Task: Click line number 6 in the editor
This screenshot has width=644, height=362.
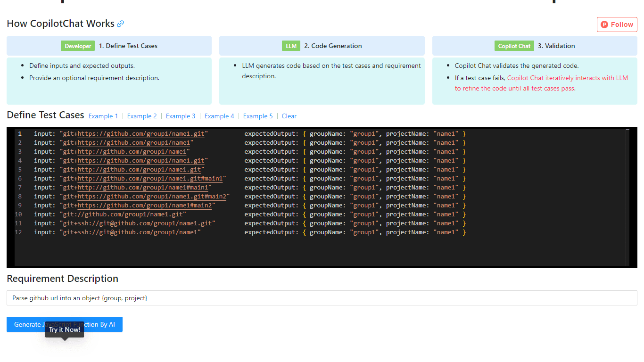Action: click(20, 179)
